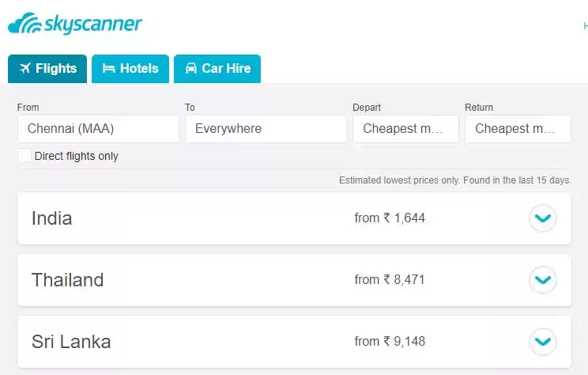The width and height of the screenshot is (588, 375).
Task: Click the bed icon on Hotels tab
Action: (109, 68)
